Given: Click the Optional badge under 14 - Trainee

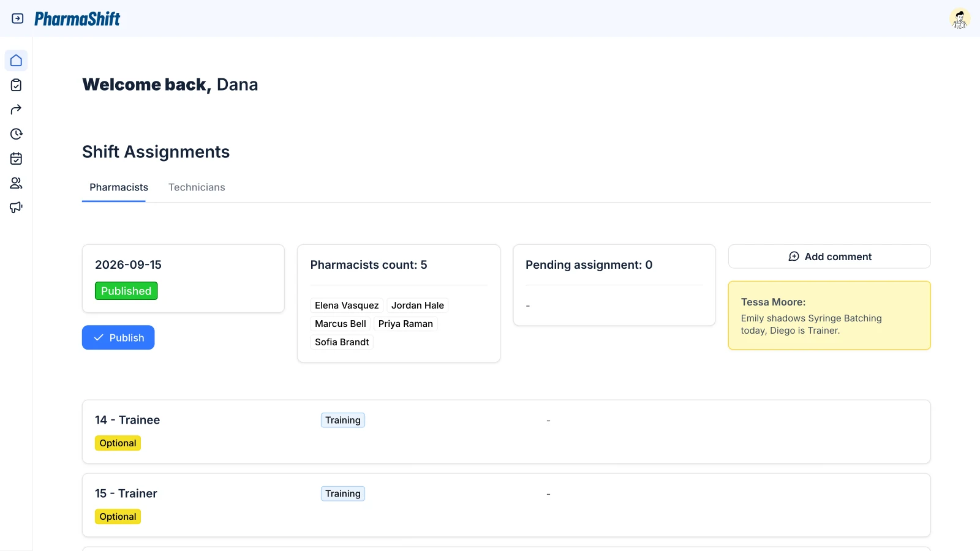Looking at the screenshot, I should [x=118, y=443].
